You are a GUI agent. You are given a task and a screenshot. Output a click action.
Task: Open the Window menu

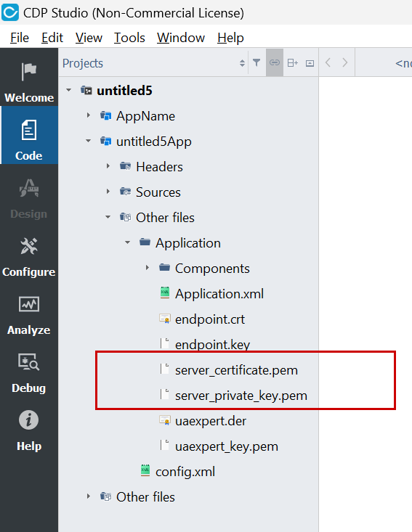(181, 37)
